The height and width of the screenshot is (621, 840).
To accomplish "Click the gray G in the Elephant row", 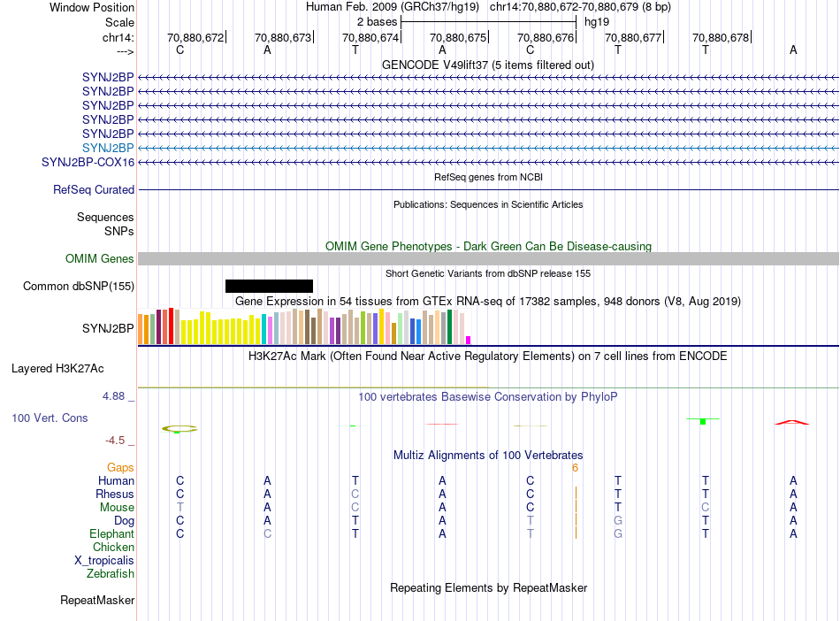I will [618, 533].
